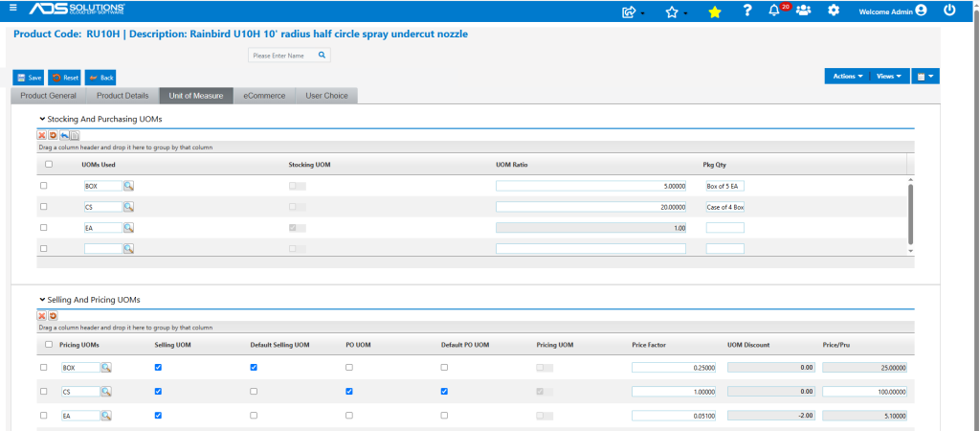Click the search icon in name field

[x=322, y=55]
